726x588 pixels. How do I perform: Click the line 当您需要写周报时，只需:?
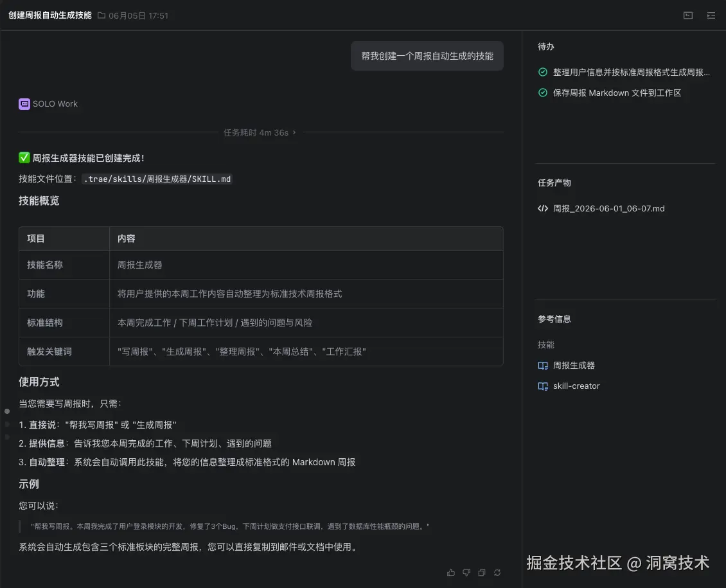pos(70,404)
